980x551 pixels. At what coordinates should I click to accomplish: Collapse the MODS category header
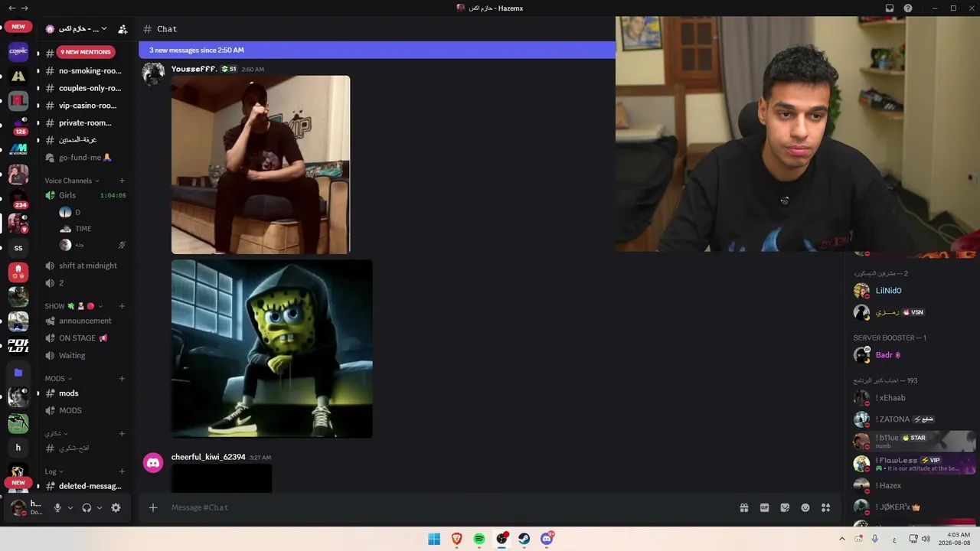[58, 378]
